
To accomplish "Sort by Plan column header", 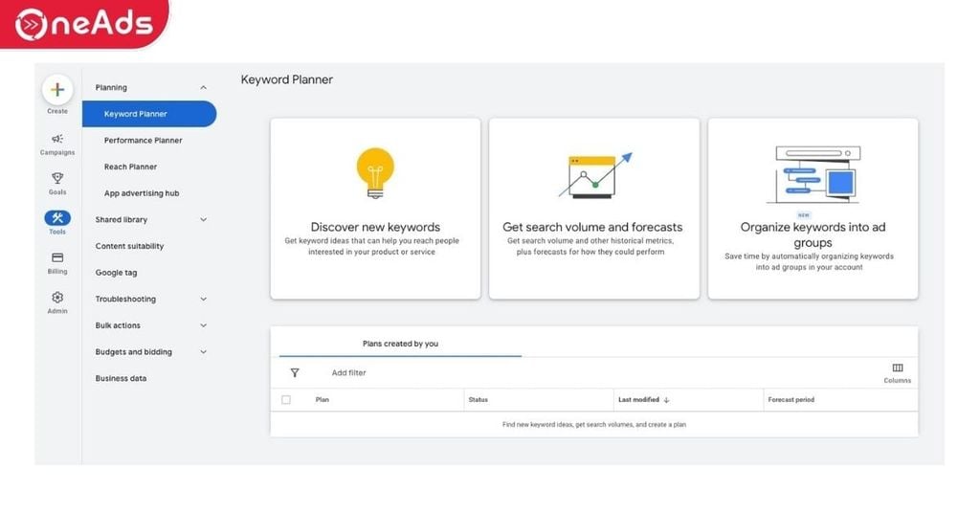I will click(323, 400).
